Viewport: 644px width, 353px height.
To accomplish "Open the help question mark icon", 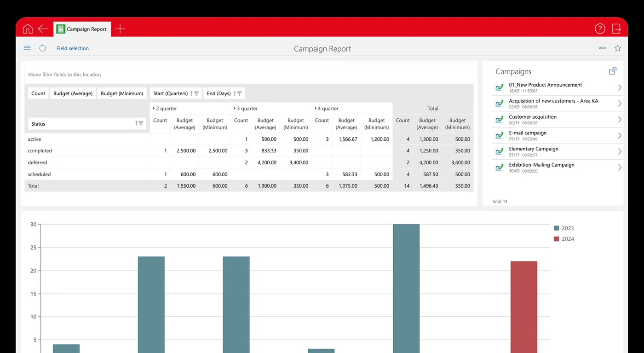I will 600,29.
